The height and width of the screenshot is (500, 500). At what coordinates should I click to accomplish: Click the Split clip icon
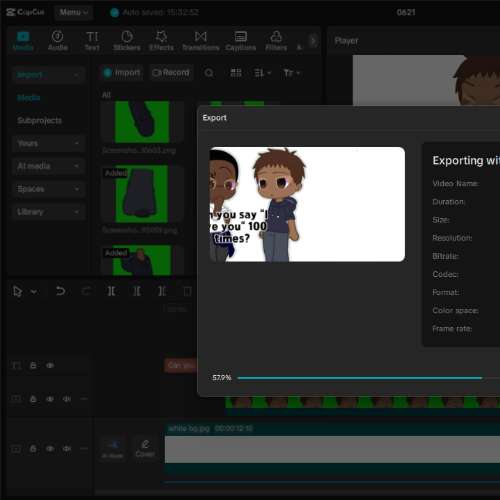[111, 291]
